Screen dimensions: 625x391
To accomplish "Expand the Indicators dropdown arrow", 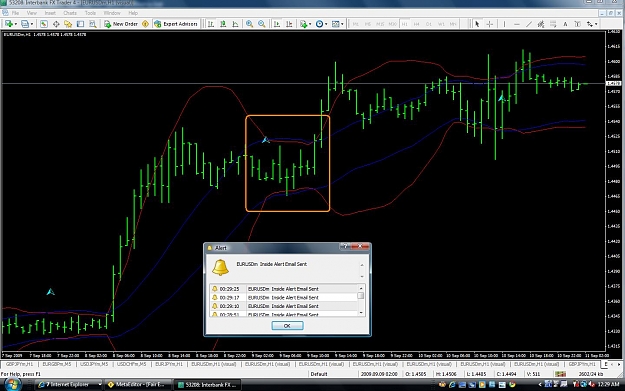I will pos(311,24).
